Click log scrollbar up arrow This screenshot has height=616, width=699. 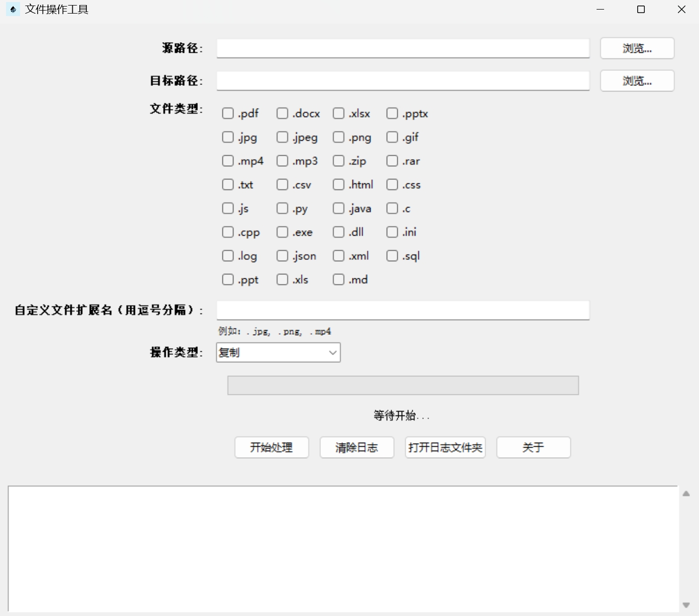[x=686, y=493]
